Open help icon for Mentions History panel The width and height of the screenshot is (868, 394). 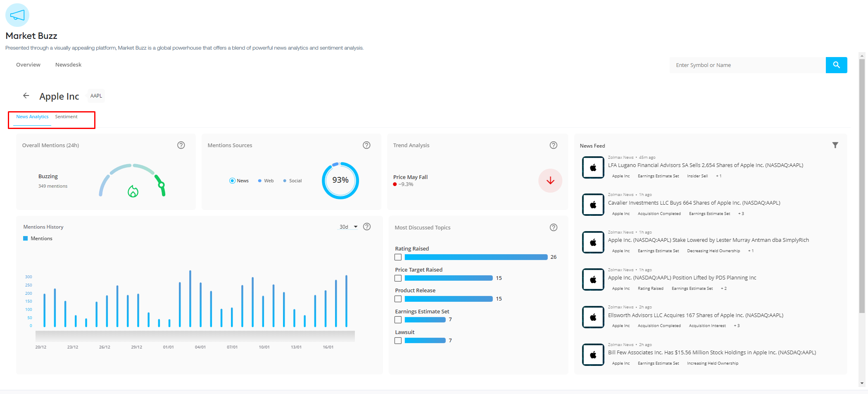[367, 227]
